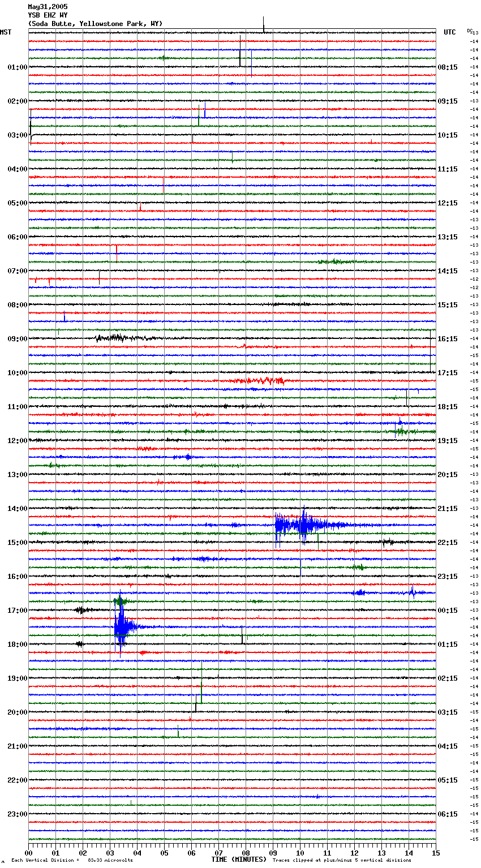Click the '00:15' UTC time label

(448, 611)
